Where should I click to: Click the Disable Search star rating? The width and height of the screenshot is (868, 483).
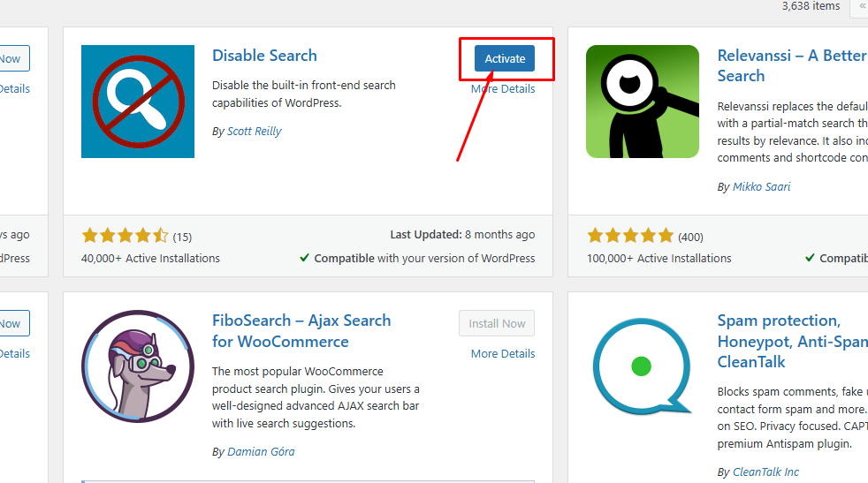coord(126,237)
